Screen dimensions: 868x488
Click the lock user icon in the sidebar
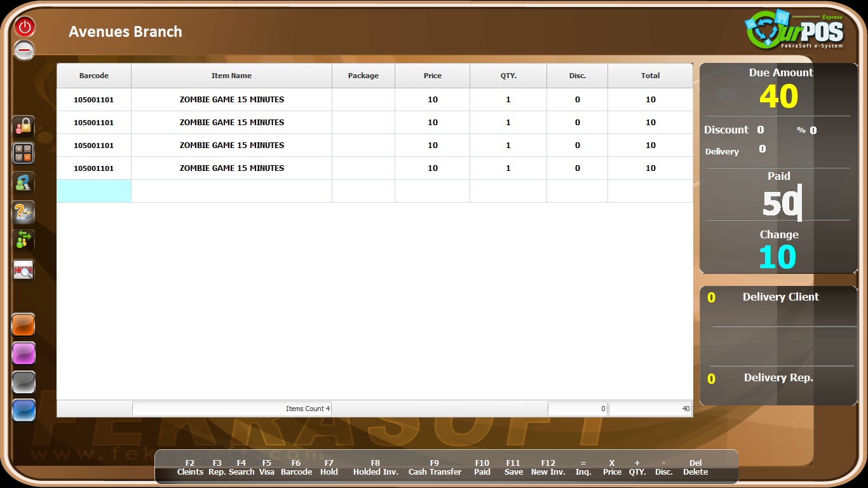tap(24, 127)
